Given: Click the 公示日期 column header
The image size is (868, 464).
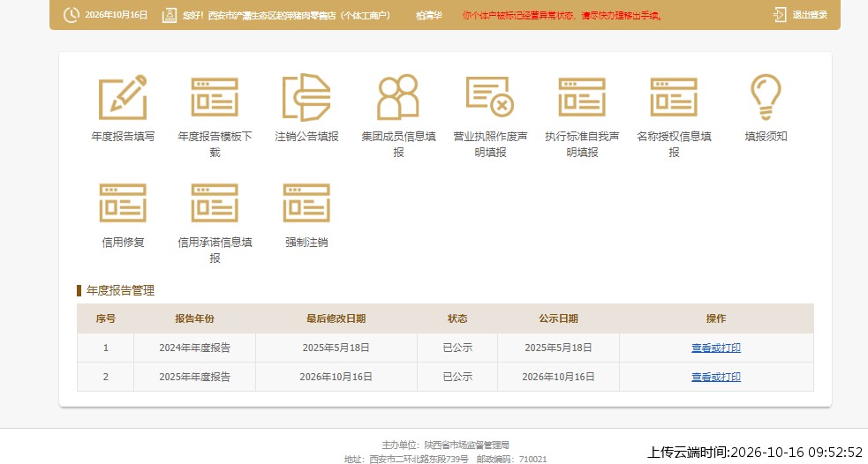Looking at the screenshot, I should click(x=558, y=318).
